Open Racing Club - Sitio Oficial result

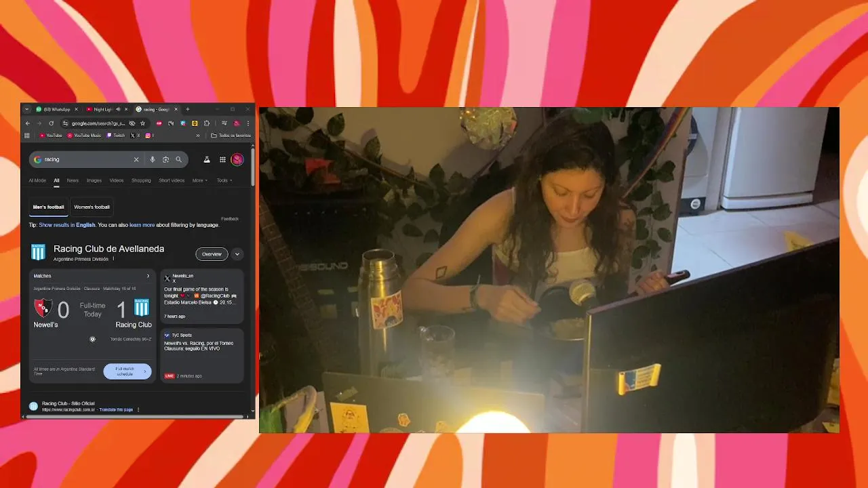[x=68, y=403]
